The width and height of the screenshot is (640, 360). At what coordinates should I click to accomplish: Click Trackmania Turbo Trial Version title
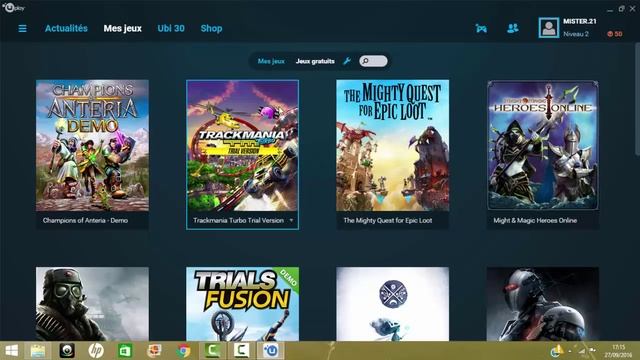pos(238,220)
